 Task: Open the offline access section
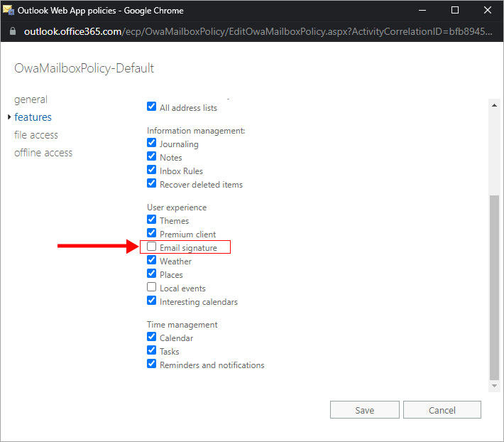tap(43, 153)
